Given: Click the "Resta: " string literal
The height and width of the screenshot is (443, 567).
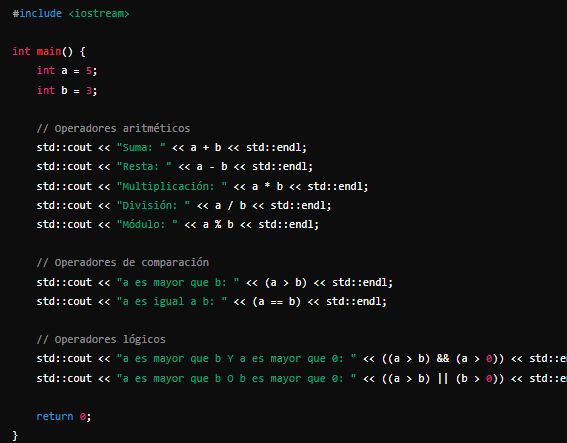Looking at the screenshot, I should [144, 167].
